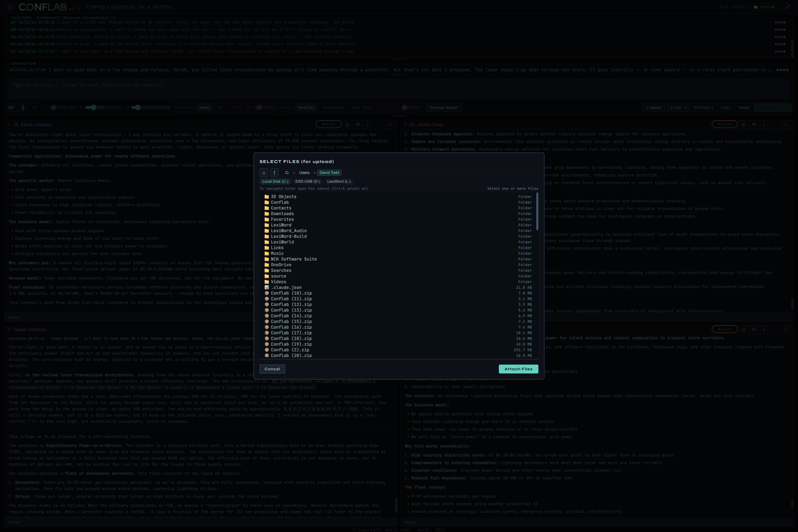Switch mode to Free Form
This screenshot has height=532, width=798.
(x=361, y=107)
